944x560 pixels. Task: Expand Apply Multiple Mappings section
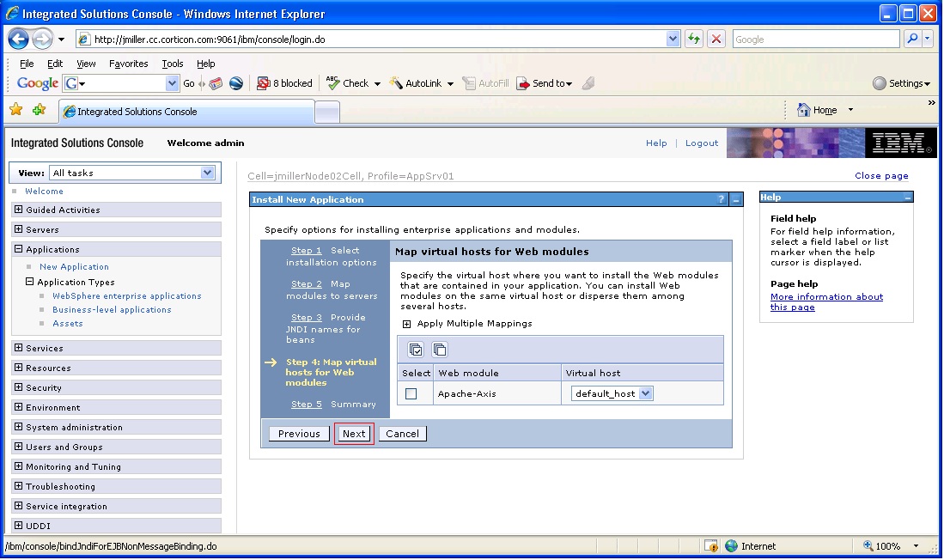[x=406, y=324]
